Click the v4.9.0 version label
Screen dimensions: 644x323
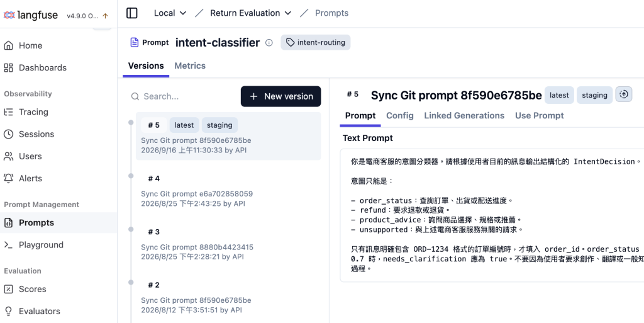coord(82,16)
